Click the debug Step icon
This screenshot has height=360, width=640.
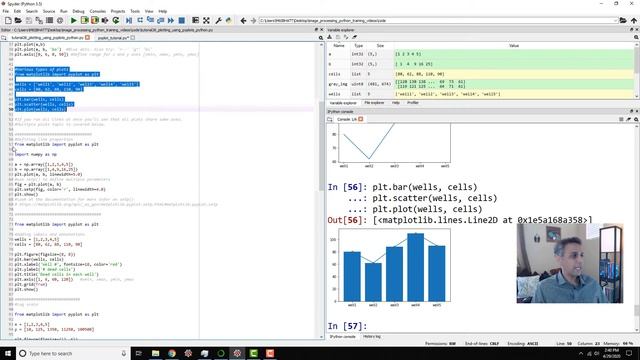pyautogui.click(x=140, y=20)
